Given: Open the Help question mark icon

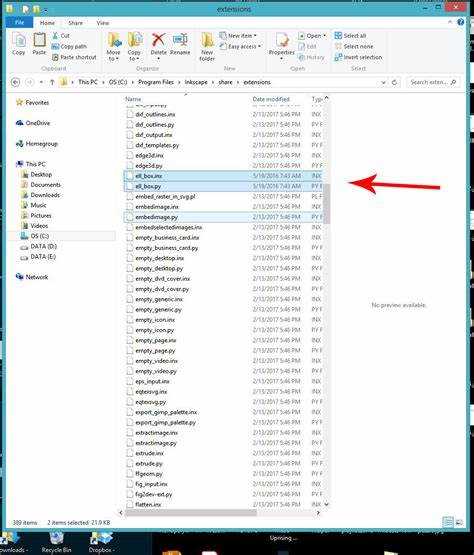Looking at the screenshot, I should [460, 22].
